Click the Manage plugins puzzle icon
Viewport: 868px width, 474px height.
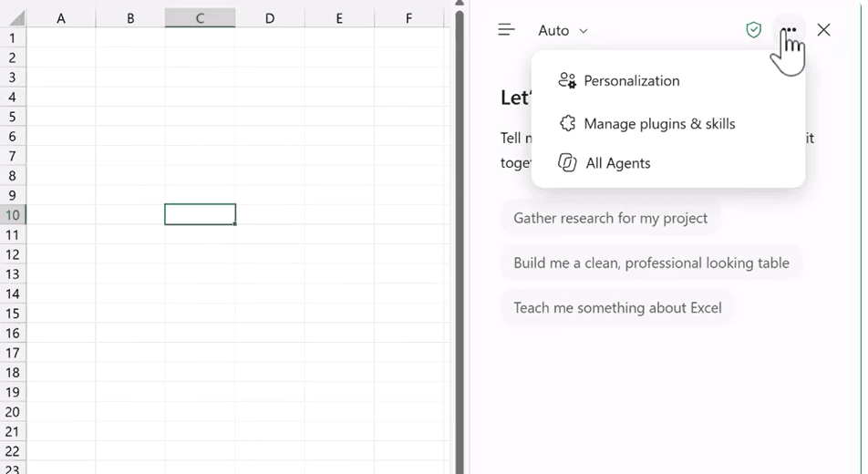click(567, 123)
